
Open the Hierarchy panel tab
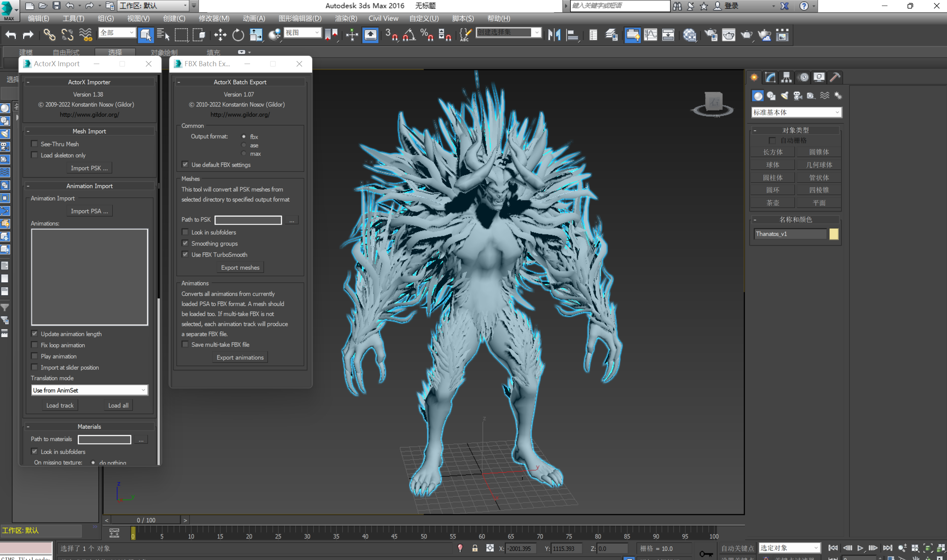click(x=787, y=77)
